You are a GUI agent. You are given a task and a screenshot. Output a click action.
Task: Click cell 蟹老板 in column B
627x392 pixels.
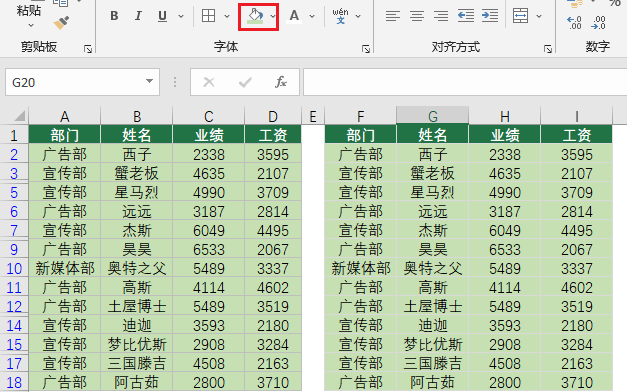click(137, 173)
